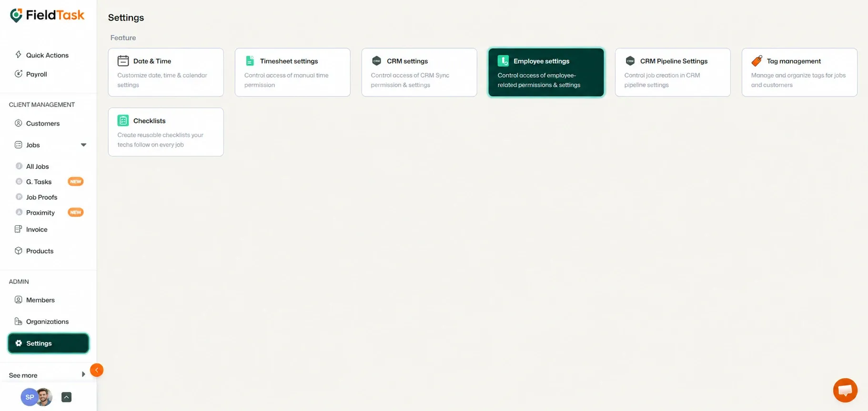Open G. Tasks menu item
Viewport: 868px width, 411px height.
click(39, 181)
